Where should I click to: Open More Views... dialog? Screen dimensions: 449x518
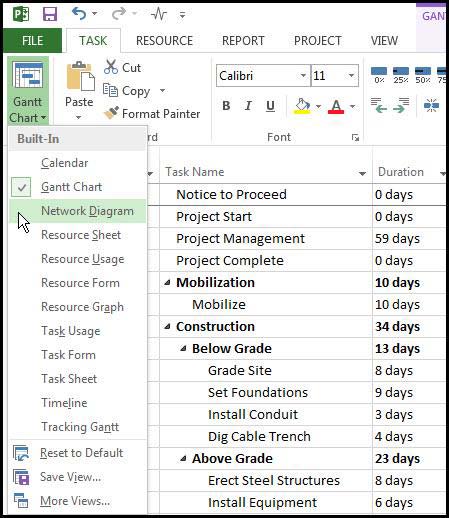click(x=77, y=501)
